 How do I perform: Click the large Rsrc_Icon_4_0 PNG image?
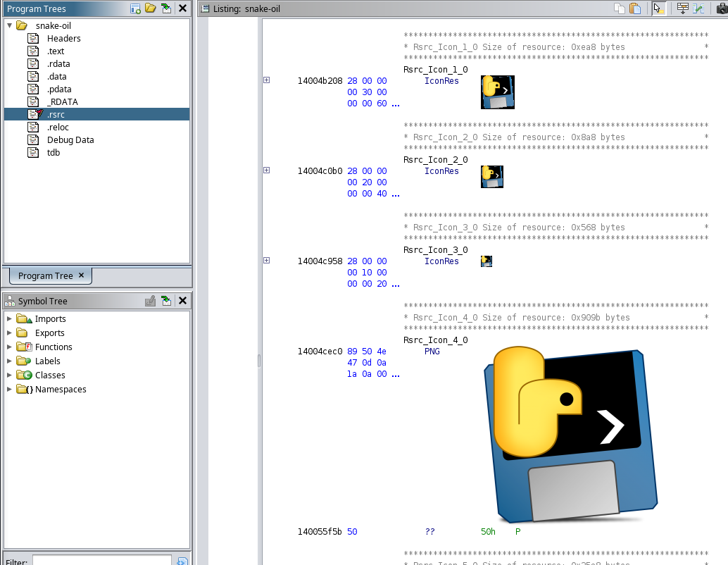pos(570,435)
